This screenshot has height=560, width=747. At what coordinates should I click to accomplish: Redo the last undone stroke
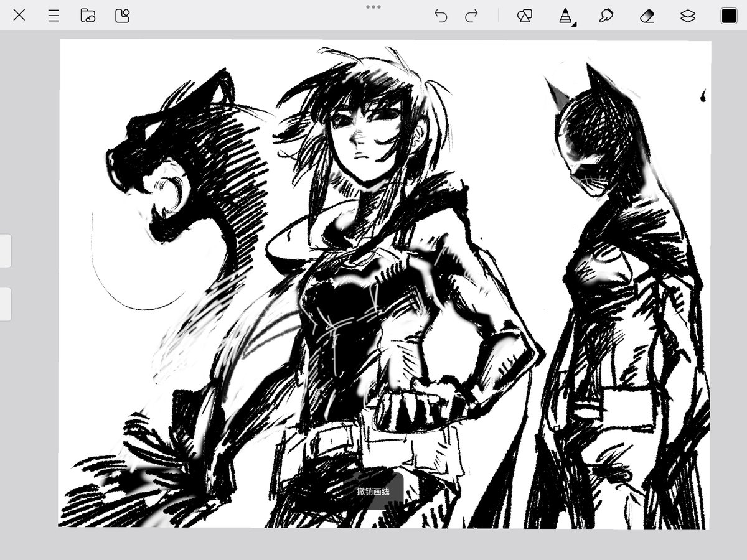(472, 16)
